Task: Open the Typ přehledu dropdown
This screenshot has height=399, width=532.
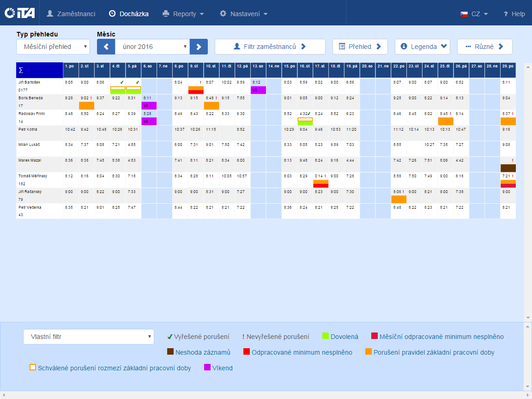Action: click(53, 47)
